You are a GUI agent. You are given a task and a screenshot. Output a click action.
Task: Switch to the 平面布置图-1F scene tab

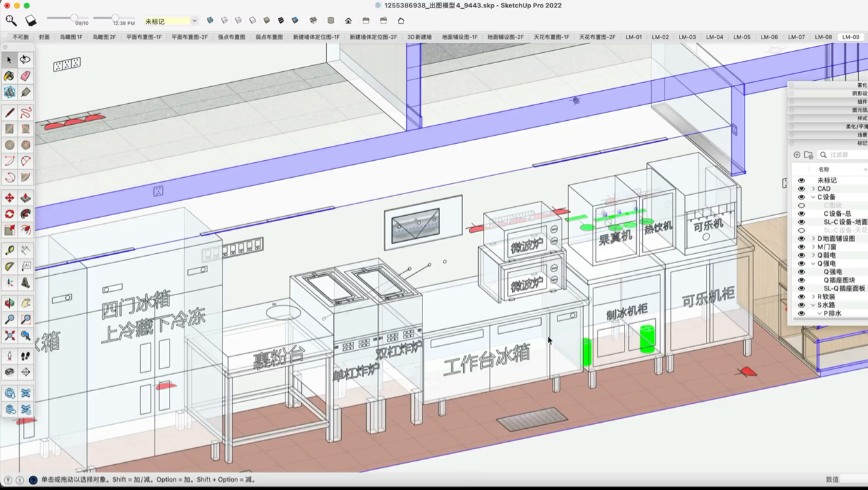(x=144, y=37)
